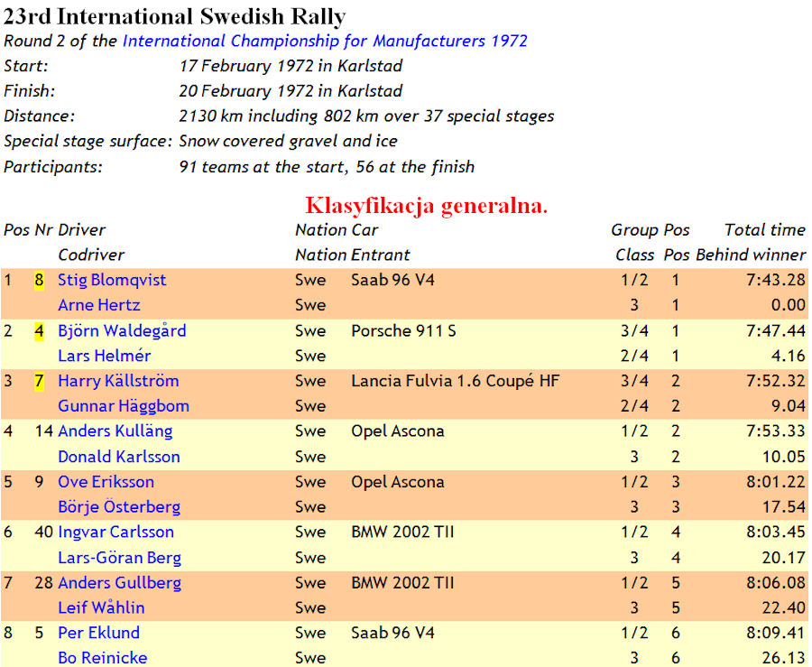
Task: Click highlighted start number 8
Action: coord(39,280)
